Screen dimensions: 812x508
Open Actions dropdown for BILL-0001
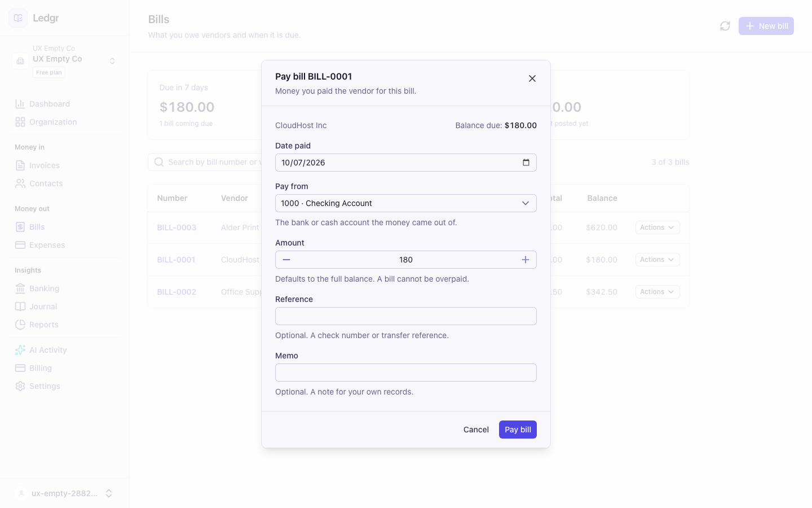pos(657,260)
